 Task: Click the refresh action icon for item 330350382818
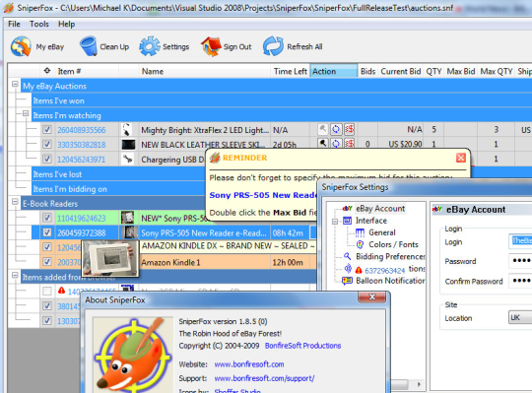[336, 144]
